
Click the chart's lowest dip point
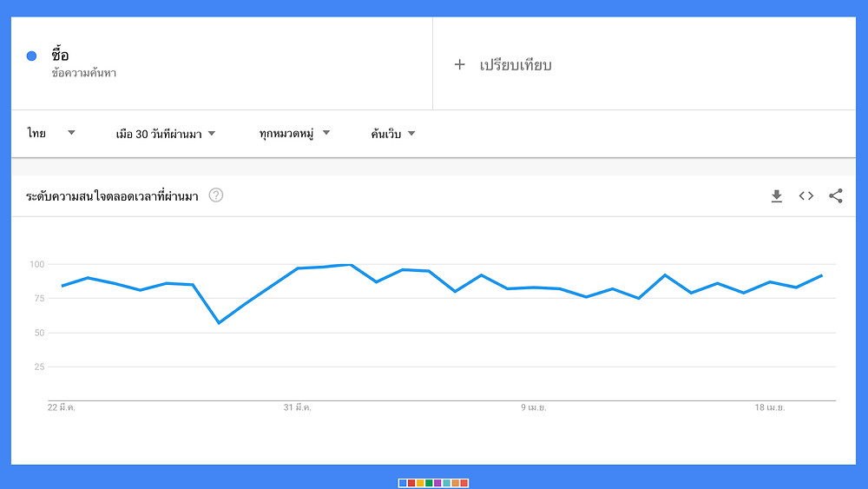(220, 322)
